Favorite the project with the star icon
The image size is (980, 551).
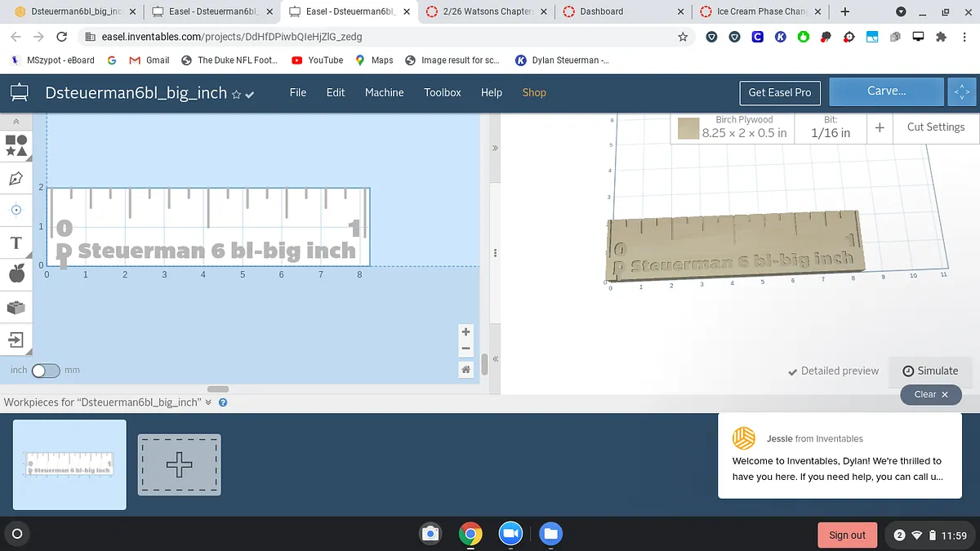click(x=236, y=95)
